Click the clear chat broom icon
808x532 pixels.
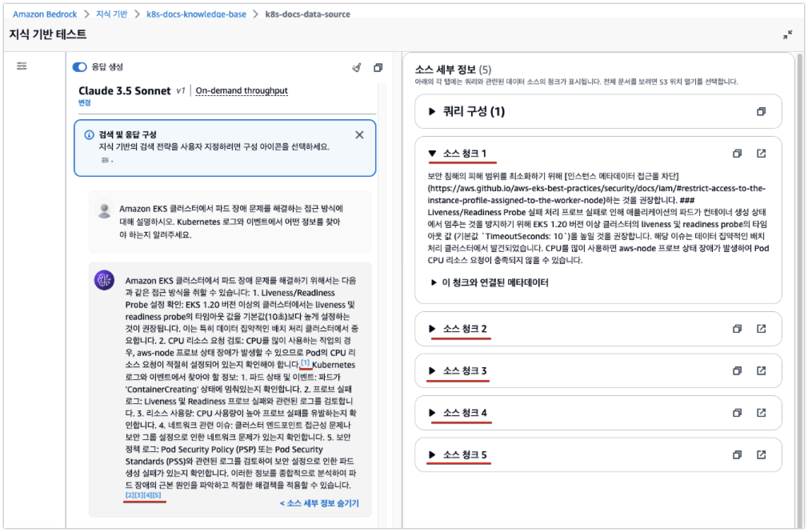(x=357, y=67)
